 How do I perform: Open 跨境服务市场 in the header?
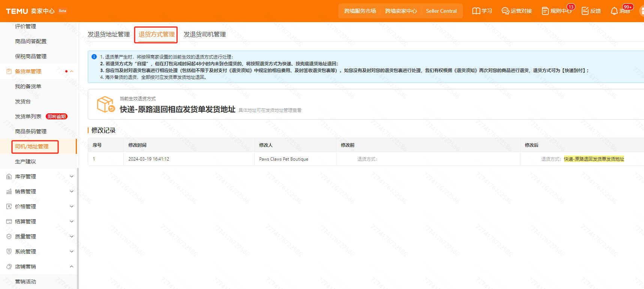coord(360,11)
